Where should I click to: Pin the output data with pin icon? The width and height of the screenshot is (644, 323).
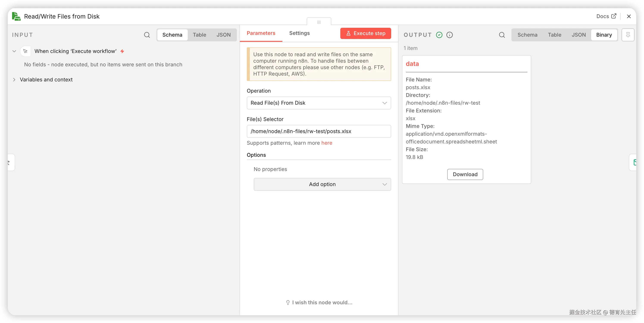(x=628, y=35)
